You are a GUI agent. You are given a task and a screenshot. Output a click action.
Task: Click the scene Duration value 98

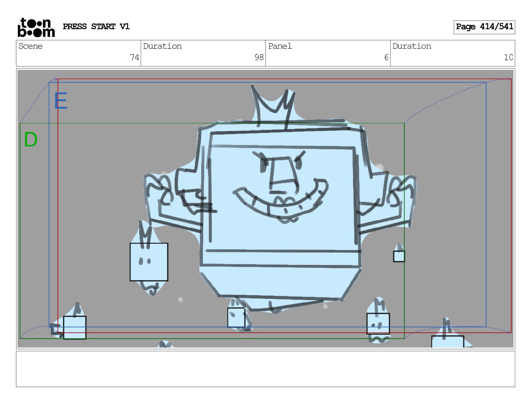coord(259,57)
